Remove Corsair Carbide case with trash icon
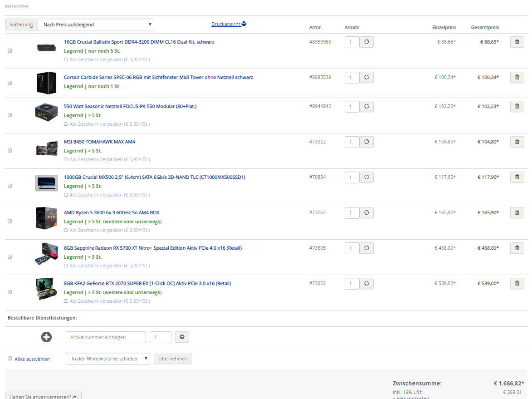The height and width of the screenshot is (399, 532). pyautogui.click(x=517, y=77)
